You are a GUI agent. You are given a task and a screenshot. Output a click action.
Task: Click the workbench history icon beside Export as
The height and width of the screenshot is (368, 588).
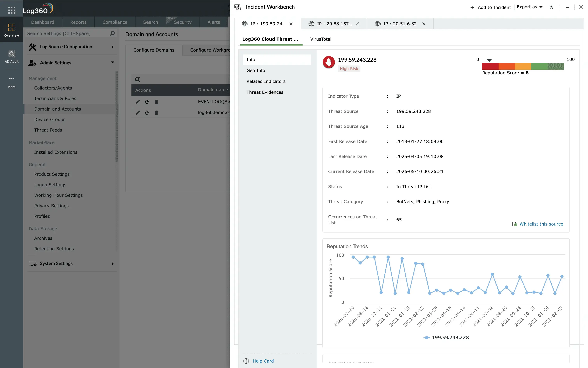(x=550, y=7)
